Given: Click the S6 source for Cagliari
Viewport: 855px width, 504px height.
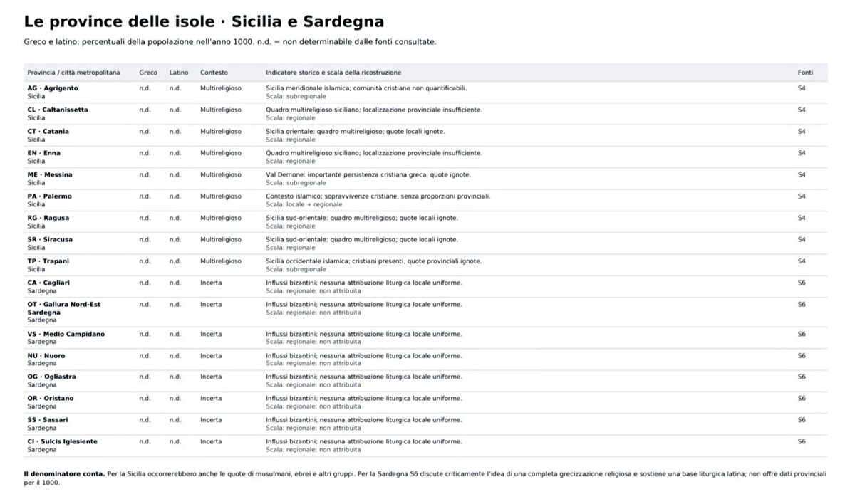Looking at the screenshot, I should 802,283.
